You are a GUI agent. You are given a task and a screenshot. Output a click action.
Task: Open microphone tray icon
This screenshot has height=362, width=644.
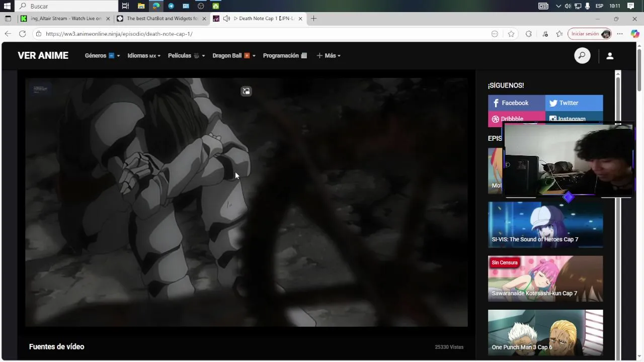[587, 6]
